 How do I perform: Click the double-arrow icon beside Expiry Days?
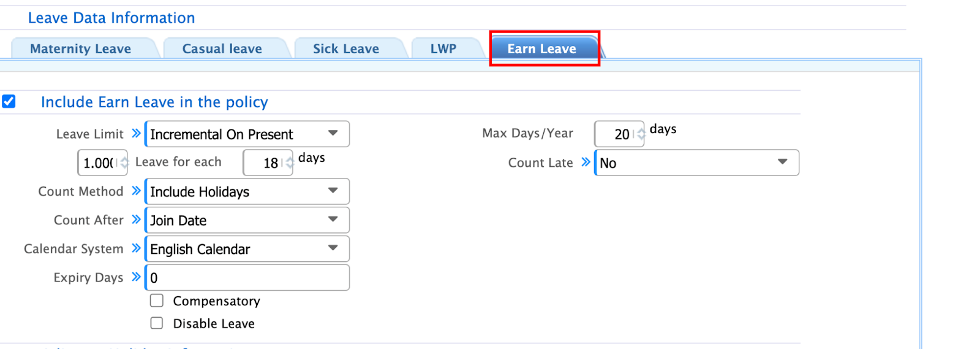click(136, 277)
